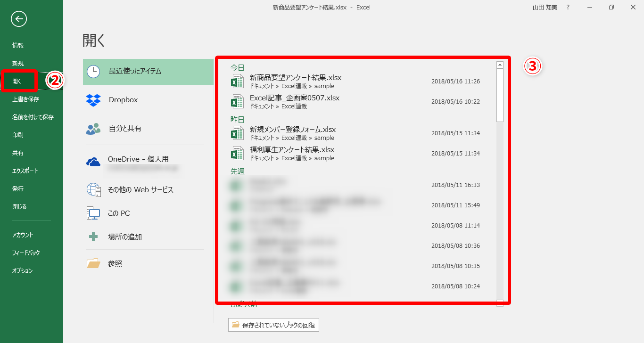Select 新規 in the backstage menu

pos(18,64)
